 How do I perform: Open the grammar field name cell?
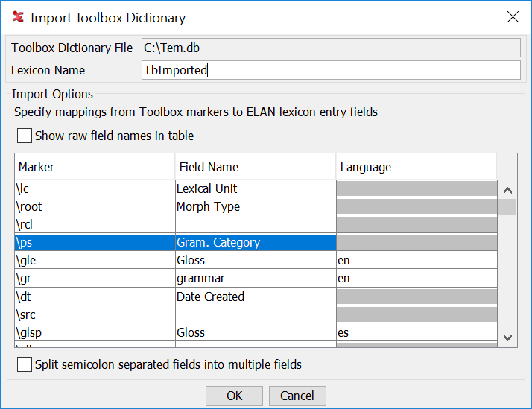pyautogui.click(x=256, y=279)
